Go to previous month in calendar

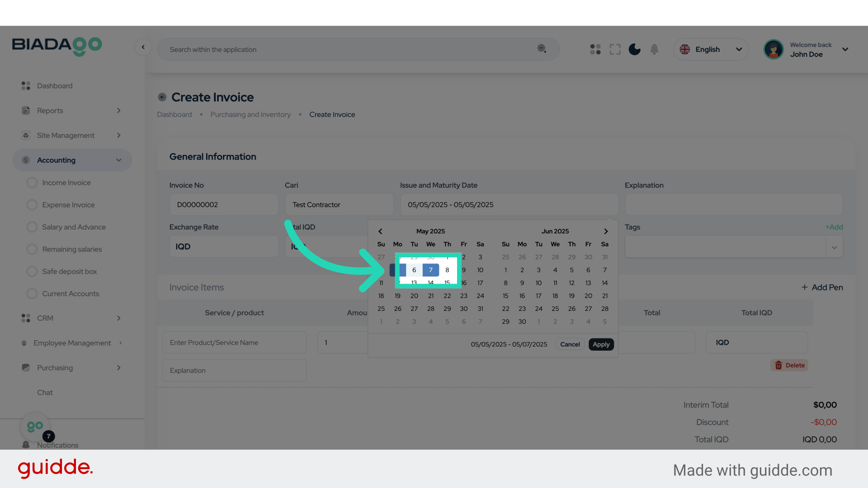coord(380,231)
